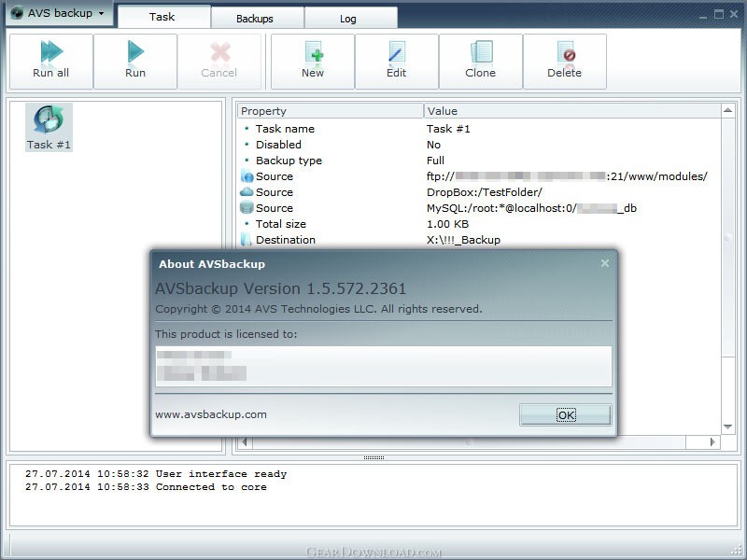Image resolution: width=747 pixels, height=560 pixels.
Task: Select the Backup type property row
Action: click(x=289, y=161)
